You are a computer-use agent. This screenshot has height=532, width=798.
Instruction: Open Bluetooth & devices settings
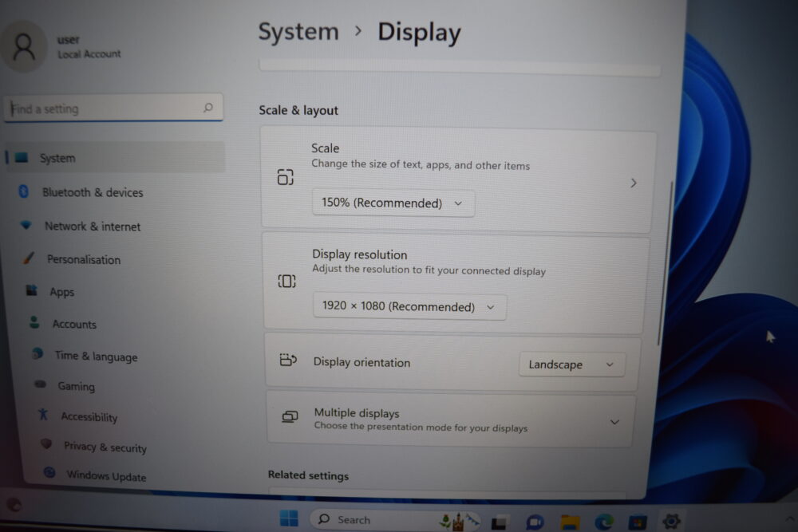(x=92, y=192)
